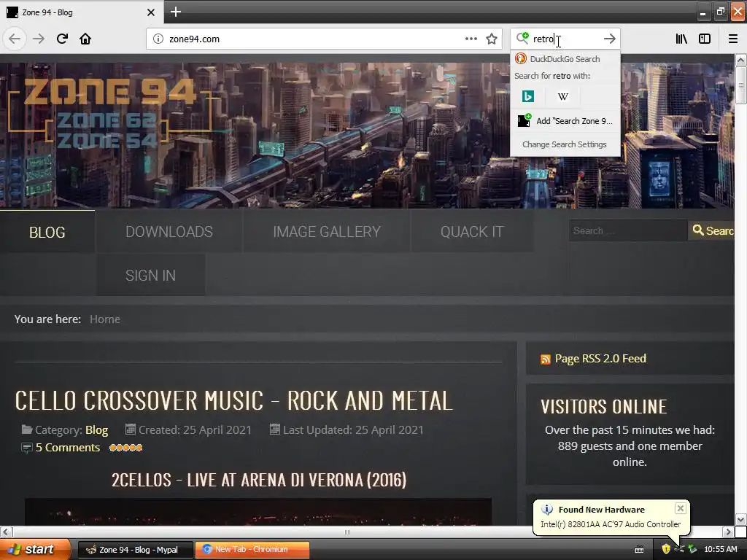Open the Windows start menu
747x560 pixels.
[x=35, y=549]
